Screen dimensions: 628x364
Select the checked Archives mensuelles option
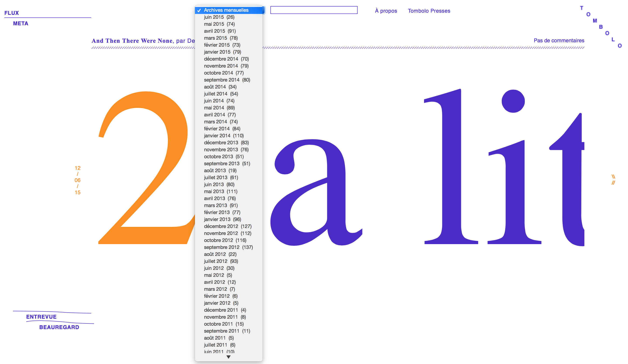click(x=226, y=10)
